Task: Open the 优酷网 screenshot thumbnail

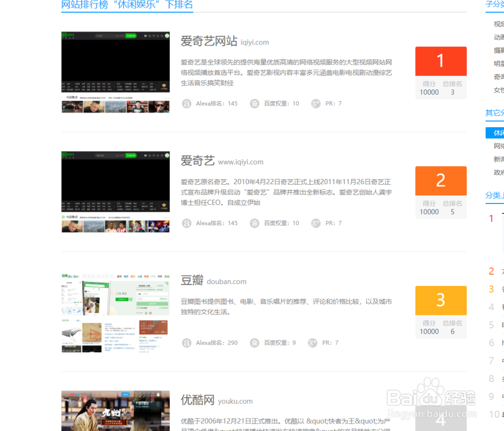Action: coord(115,411)
